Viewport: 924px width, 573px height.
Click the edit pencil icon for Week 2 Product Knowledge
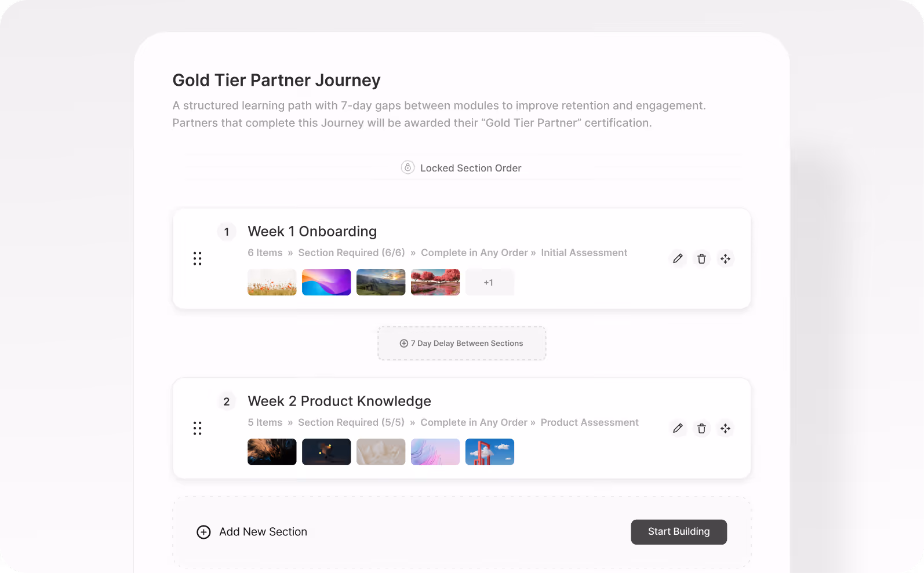pos(678,428)
